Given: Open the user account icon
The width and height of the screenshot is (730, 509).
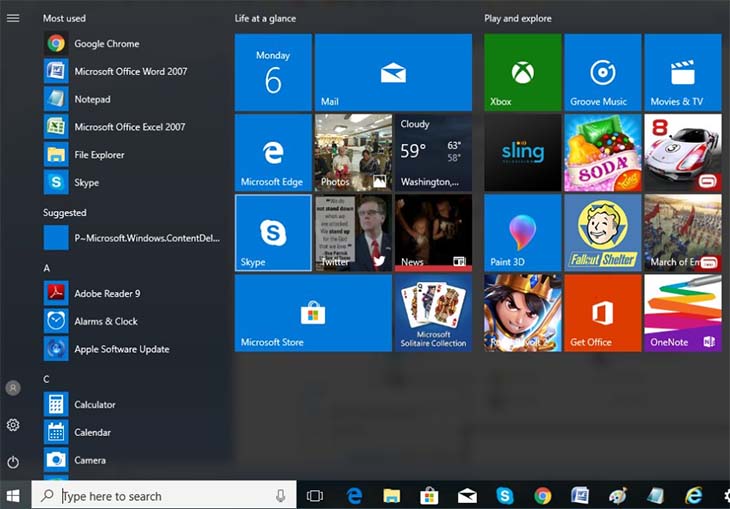Looking at the screenshot, I should 13,388.
